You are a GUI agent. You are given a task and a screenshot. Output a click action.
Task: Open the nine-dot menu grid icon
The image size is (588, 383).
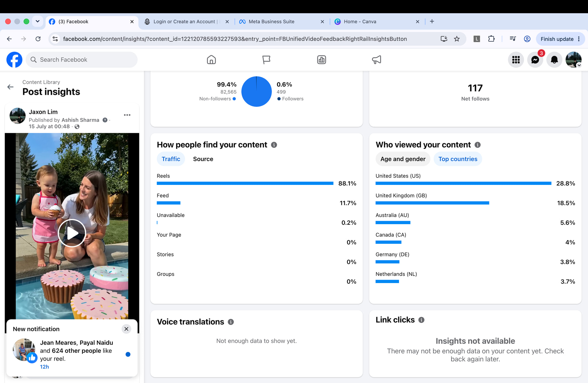[x=516, y=60]
